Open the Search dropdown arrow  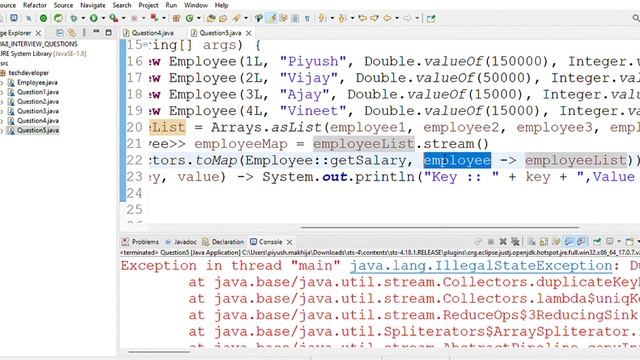tap(246, 18)
